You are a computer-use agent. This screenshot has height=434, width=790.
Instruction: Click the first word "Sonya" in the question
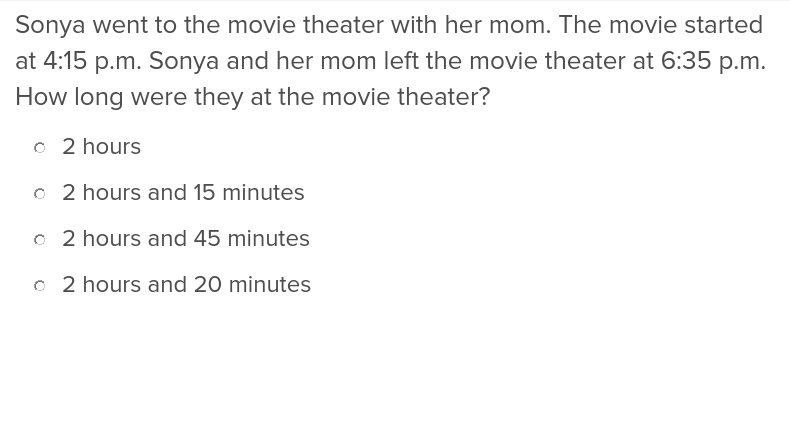click(x=50, y=25)
